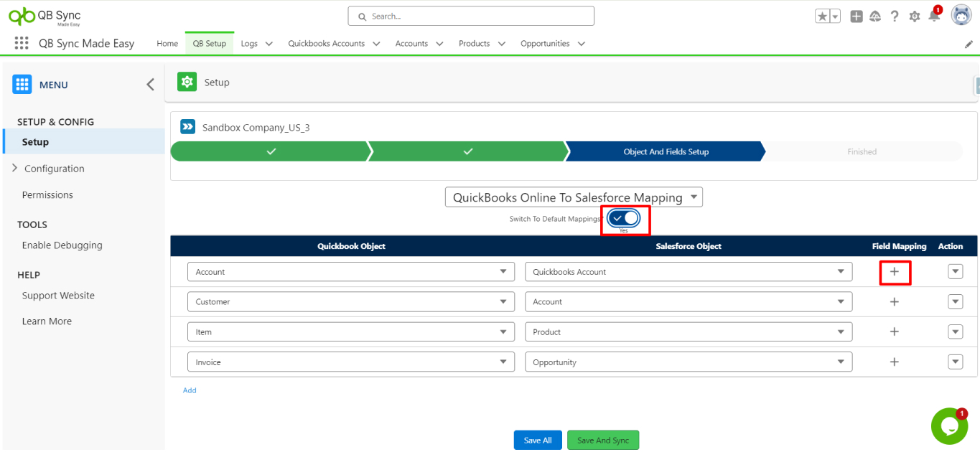Click the Add link below the table
Screen dimensions: 980x457
coord(190,390)
